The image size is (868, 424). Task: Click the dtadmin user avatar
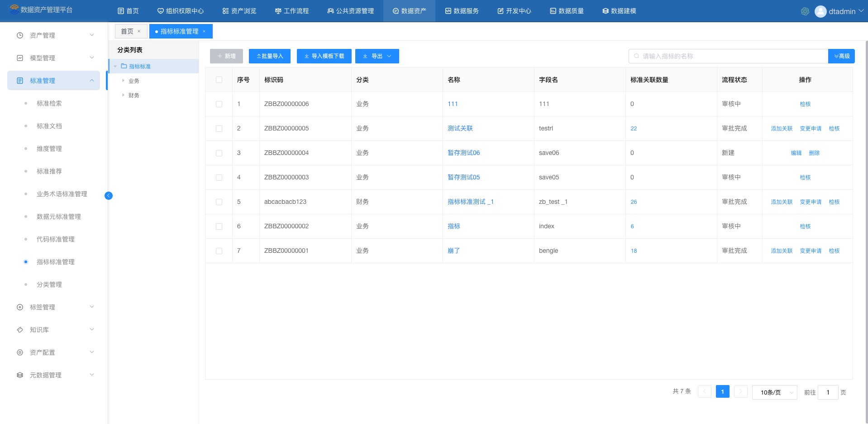[x=820, y=11]
